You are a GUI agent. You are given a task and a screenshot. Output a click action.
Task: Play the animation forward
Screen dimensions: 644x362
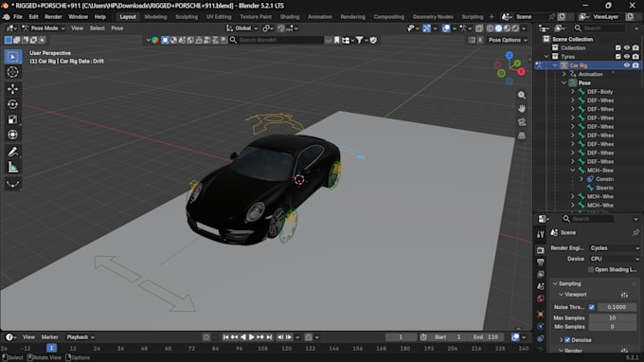pyautogui.click(x=251, y=337)
